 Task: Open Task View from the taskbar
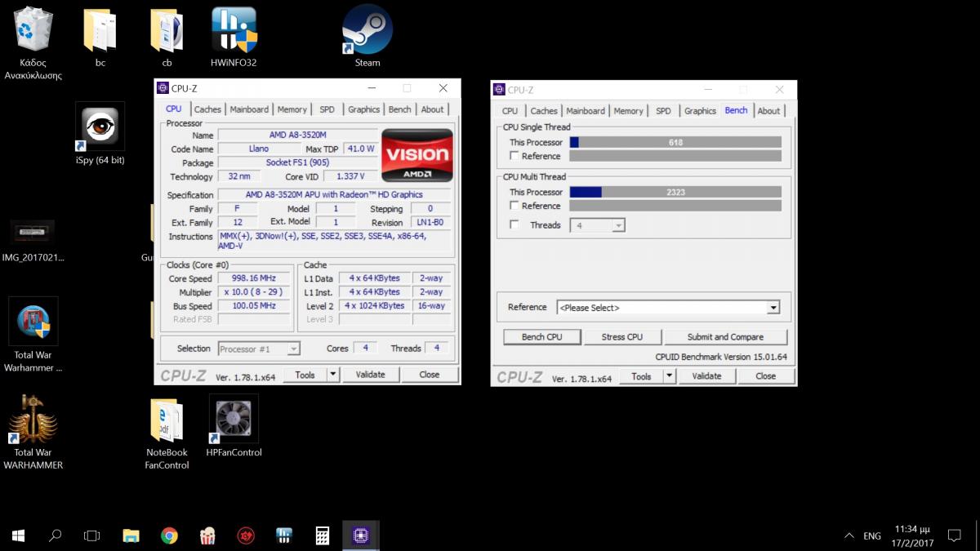tap(92, 535)
